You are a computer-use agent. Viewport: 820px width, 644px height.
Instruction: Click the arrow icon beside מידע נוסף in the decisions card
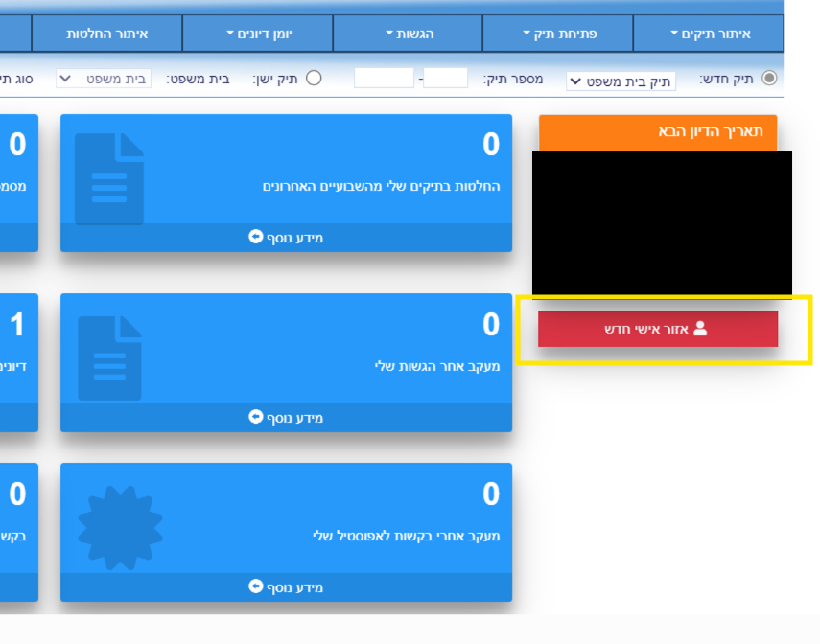(x=255, y=237)
